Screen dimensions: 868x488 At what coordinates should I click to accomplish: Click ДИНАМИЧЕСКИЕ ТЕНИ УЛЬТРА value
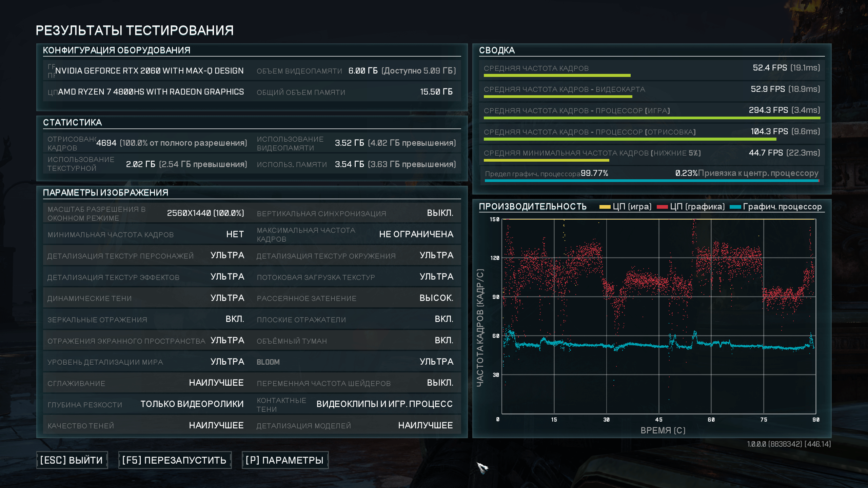click(x=227, y=298)
